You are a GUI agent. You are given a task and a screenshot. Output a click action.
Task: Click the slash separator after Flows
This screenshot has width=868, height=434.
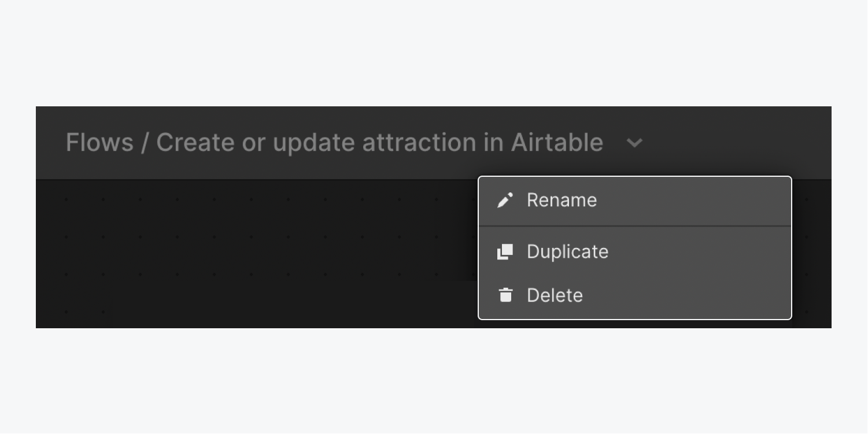(145, 143)
